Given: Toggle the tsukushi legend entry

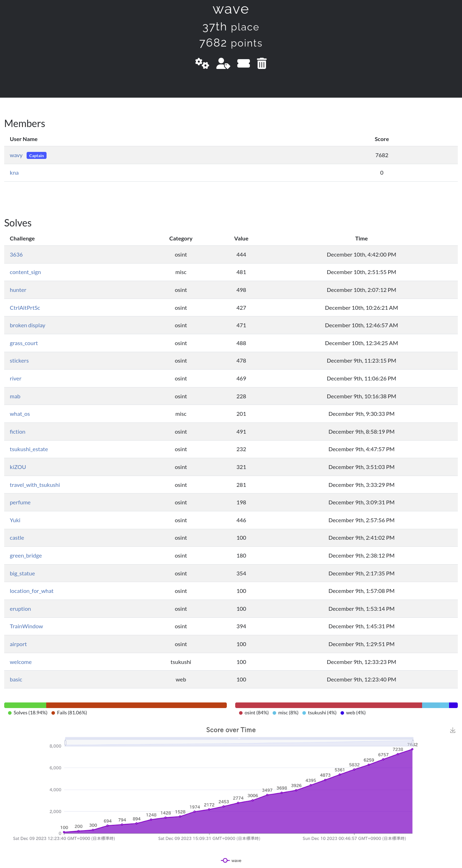Looking at the screenshot, I should click(319, 713).
